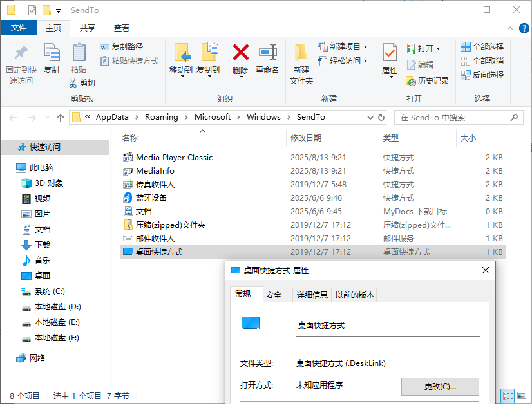The image size is (532, 404).
Task: Click 全部取消 to clear selection
Action: point(482,60)
